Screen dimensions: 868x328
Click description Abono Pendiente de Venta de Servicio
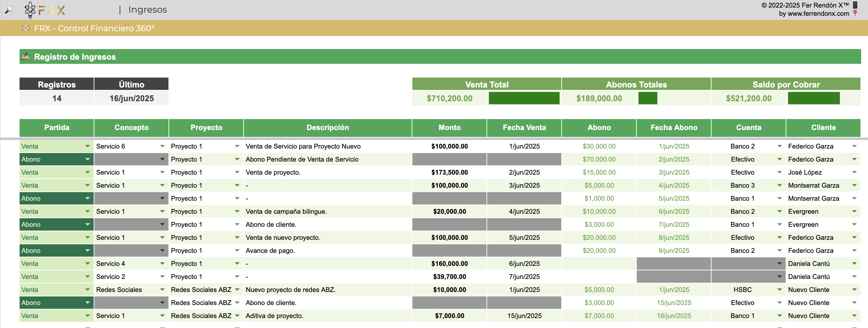(x=302, y=159)
